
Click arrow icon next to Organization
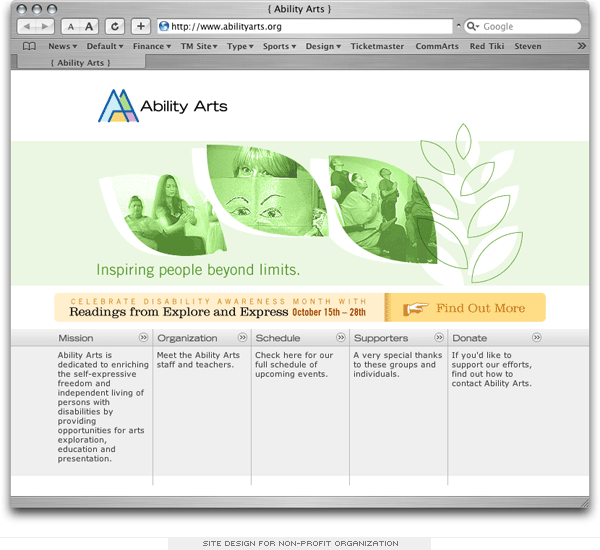(x=242, y=338)
